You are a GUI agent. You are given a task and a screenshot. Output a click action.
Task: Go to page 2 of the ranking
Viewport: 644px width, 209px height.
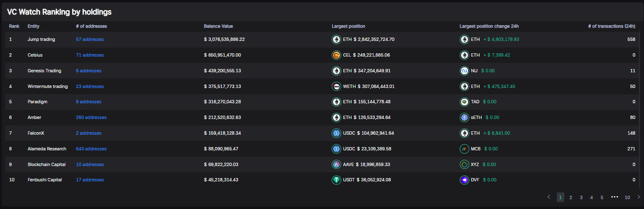point(570,197)
